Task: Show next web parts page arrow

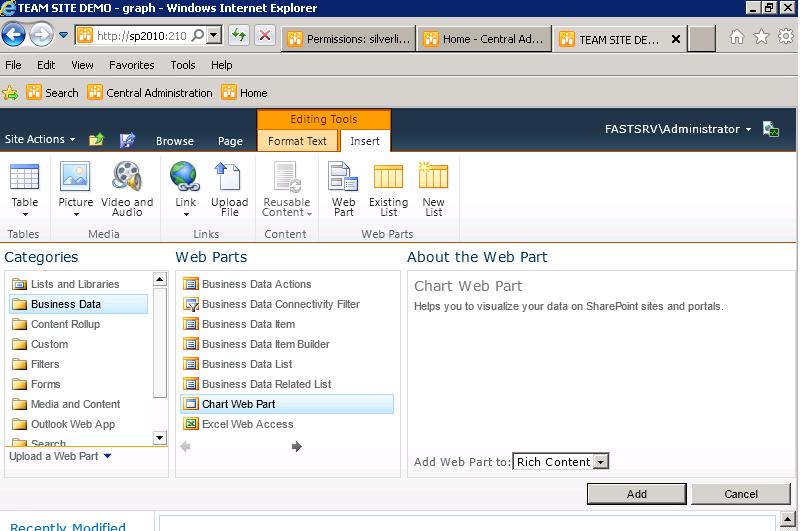Action: pos(296,446)
